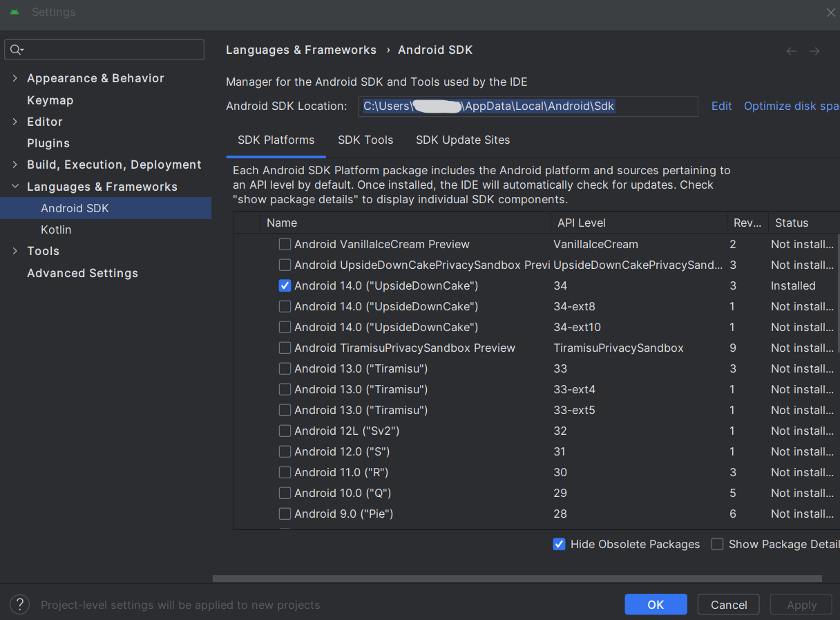Expand Build, Execution, Deployment section
Viewport: 840px width, 620px height.
click(x=15, y=165)
